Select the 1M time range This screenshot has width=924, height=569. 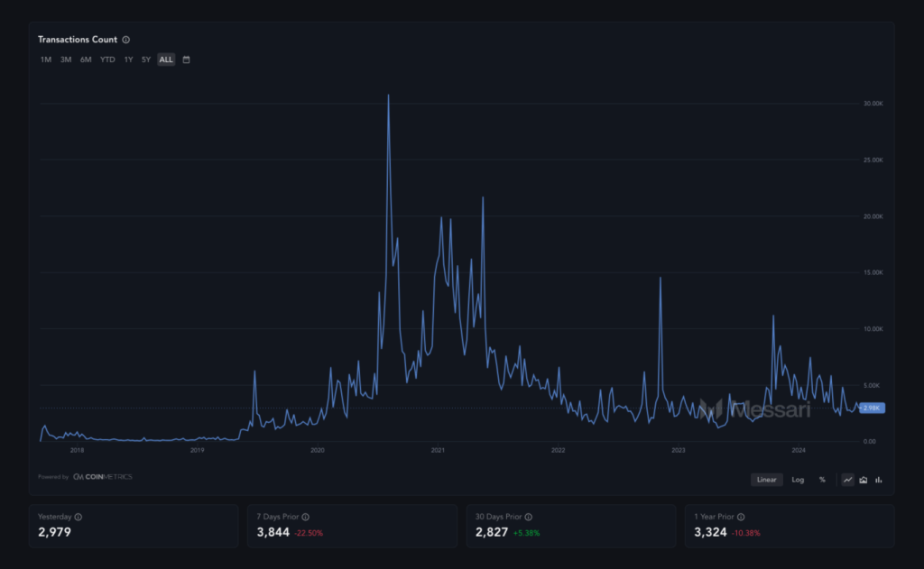point(46,60)
